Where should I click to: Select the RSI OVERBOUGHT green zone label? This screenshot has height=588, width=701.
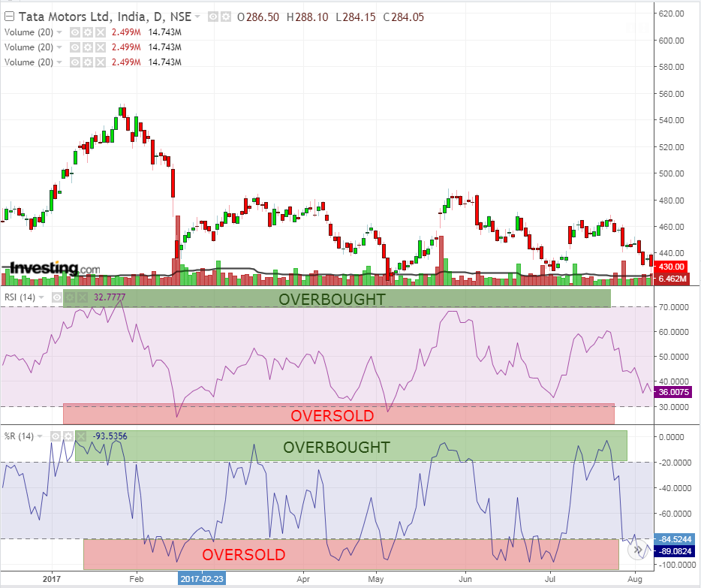coord(332,299)
